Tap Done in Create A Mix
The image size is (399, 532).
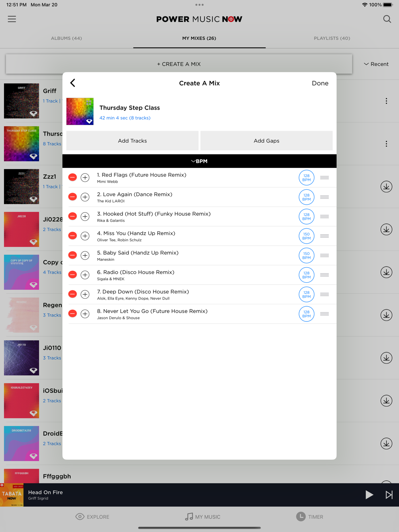[320, 83]
